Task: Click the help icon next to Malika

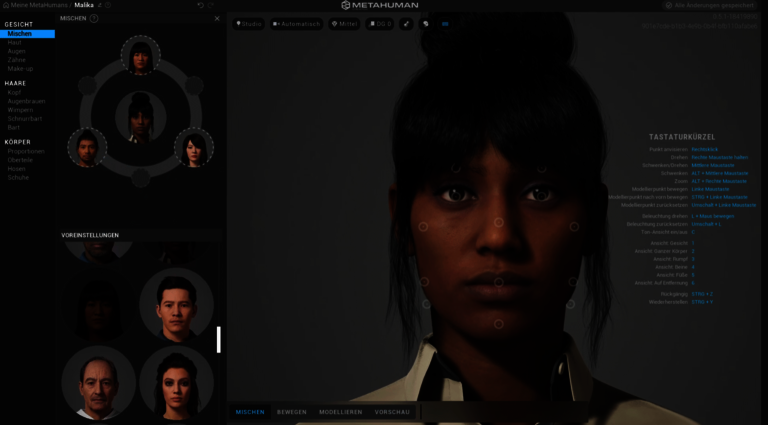Action: click(x=108, y=5)
